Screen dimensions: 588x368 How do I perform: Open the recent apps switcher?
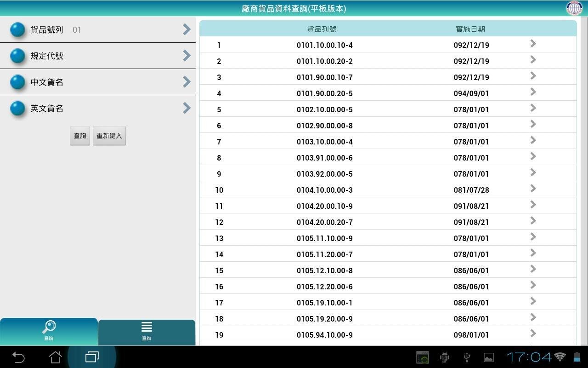click(x=92, y=357)
